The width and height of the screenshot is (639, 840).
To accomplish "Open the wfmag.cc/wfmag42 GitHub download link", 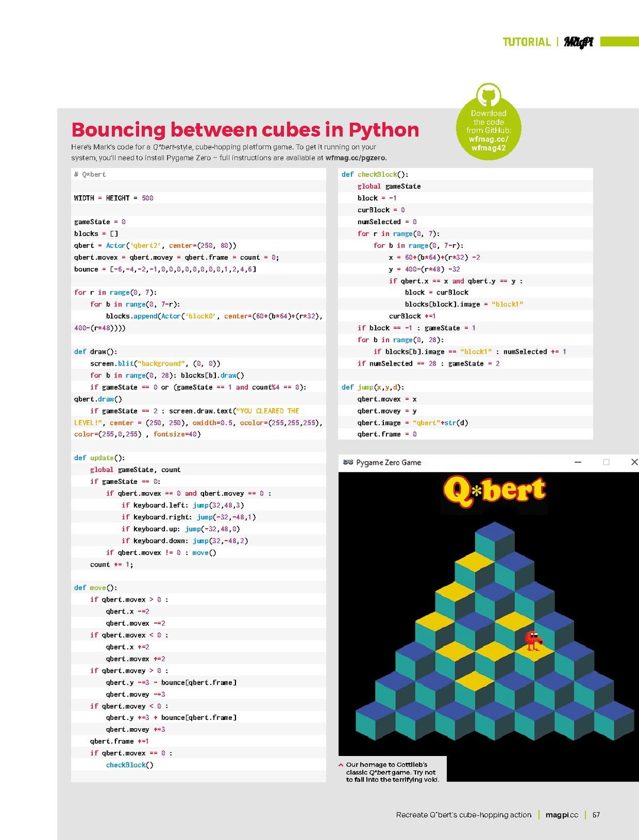I will [x=488, y=144].
